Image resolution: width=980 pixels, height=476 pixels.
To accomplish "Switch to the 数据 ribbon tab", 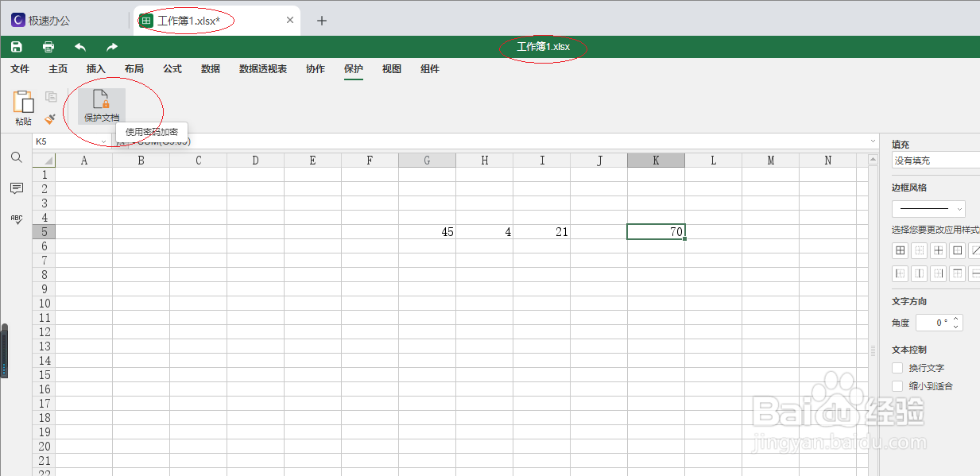I will click(210, 69).
